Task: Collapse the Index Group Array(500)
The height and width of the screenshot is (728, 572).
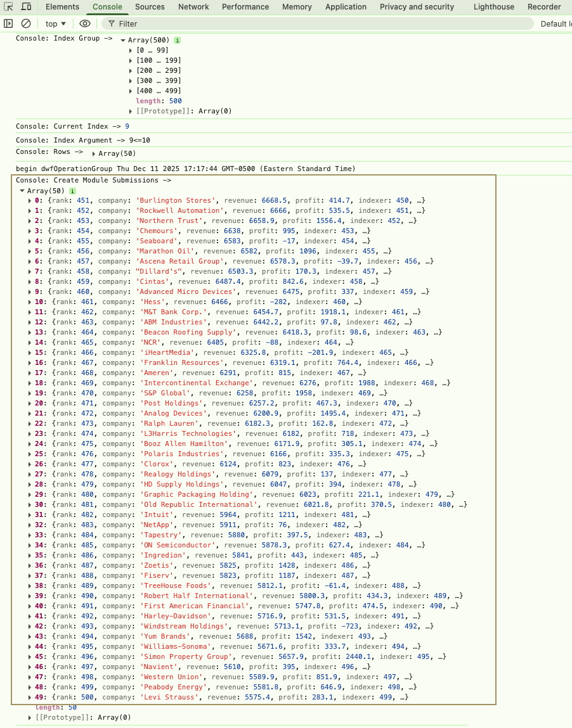Action: coord(122,40)
